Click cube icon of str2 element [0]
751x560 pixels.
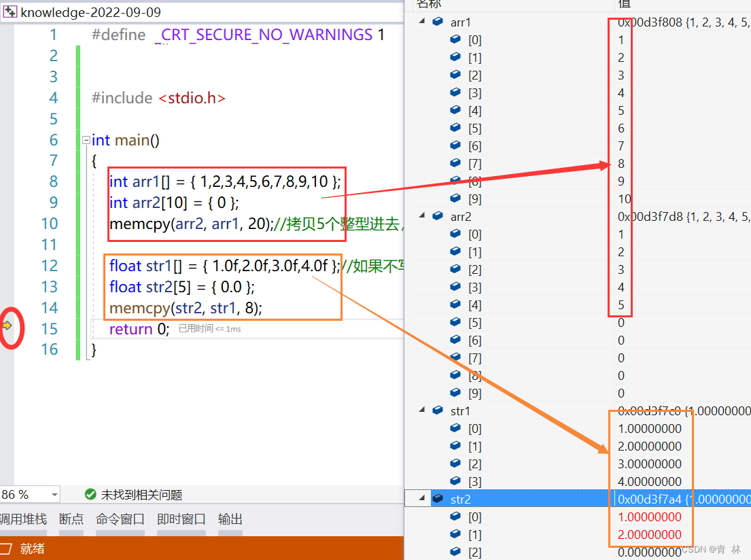pos(455,517)
